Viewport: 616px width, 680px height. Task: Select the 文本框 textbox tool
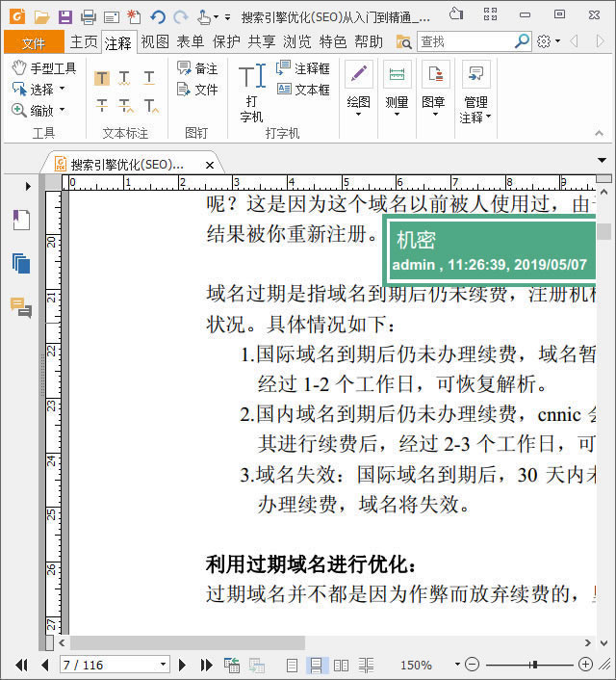tap(303, 90)
